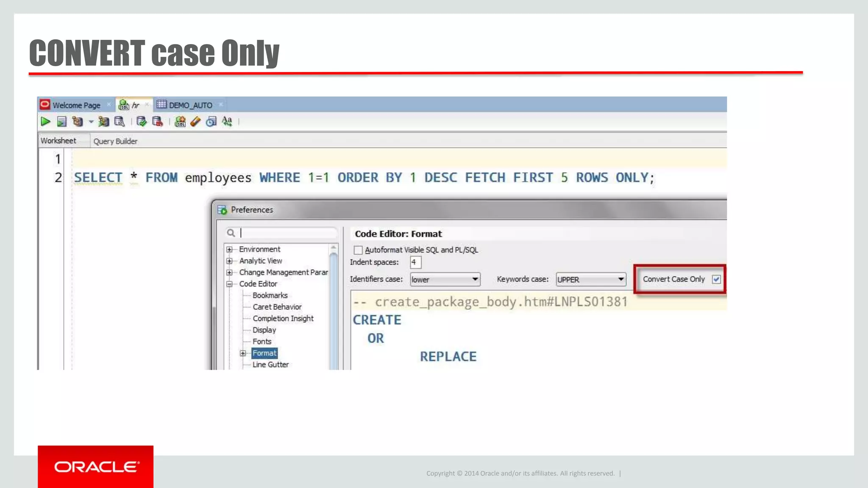Select Analytic View in preferences tree
Viewport: 868px width, 488px height.
(x=261, y=261)
